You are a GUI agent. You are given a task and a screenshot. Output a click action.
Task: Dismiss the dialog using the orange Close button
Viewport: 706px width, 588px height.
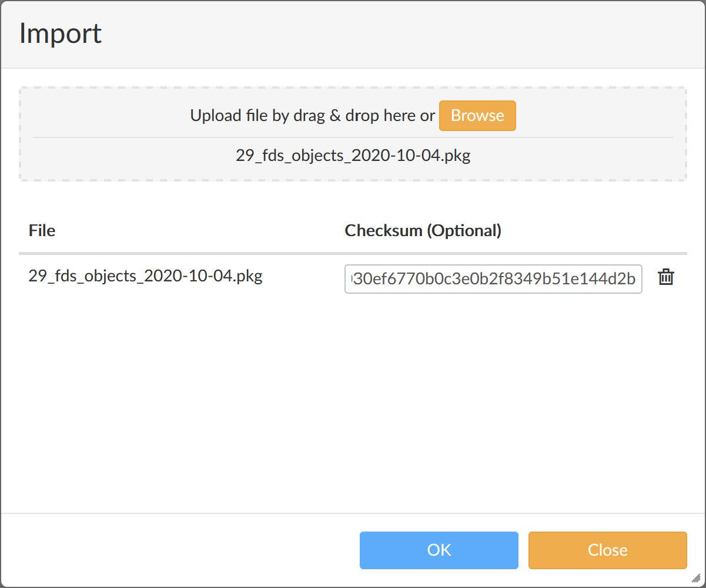pyautogui.click(x=607, y=550)
